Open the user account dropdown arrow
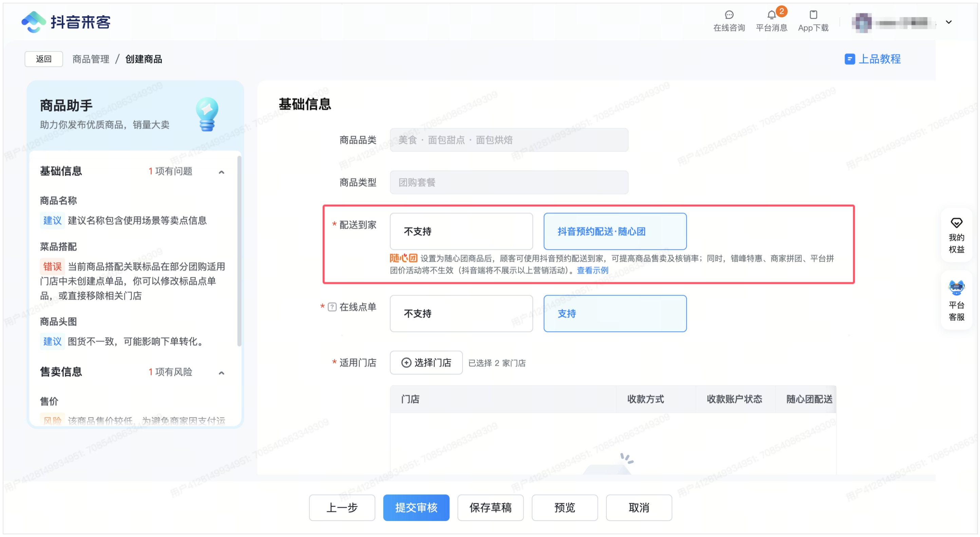Image resolution: width=980 pixels, height=537 pixels. (x=949, y=22)
